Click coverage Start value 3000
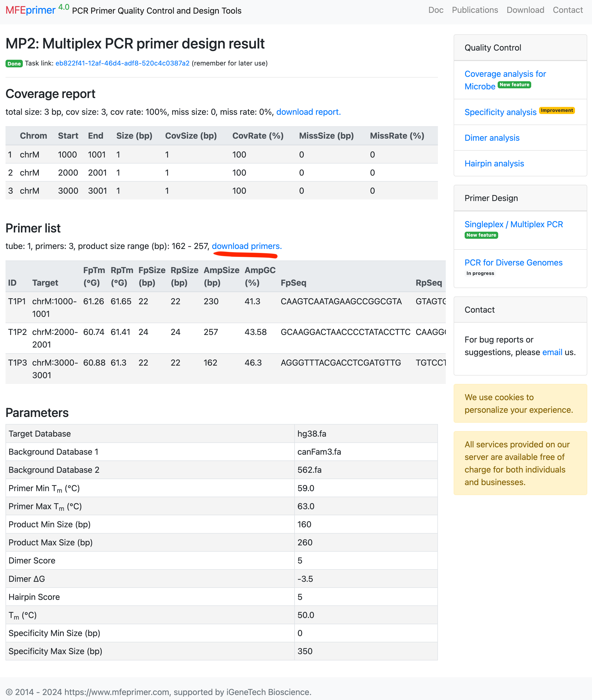 point(68,191)
